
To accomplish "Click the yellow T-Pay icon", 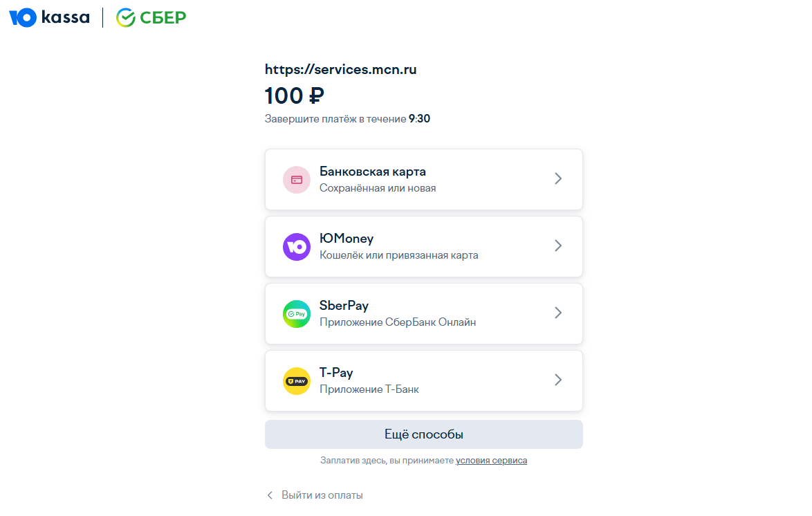I will [296, 381].
